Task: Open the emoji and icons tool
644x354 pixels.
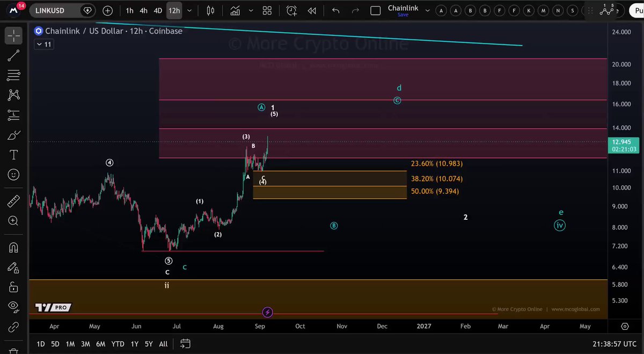Action: click(x=14, y=175)
